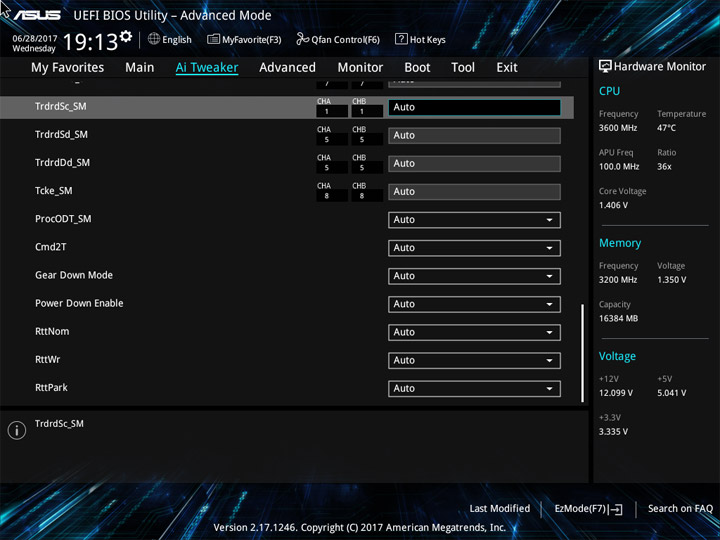The height and width of the screenshot is (540, 720).
Task: Expand the RttPark dropdown
Action: tap(474, 388)
